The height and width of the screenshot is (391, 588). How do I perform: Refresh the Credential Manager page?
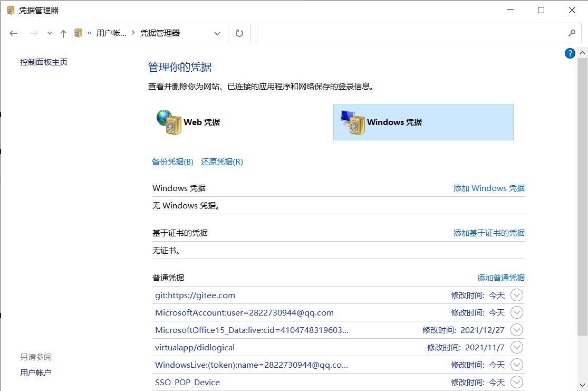point(239,33)
